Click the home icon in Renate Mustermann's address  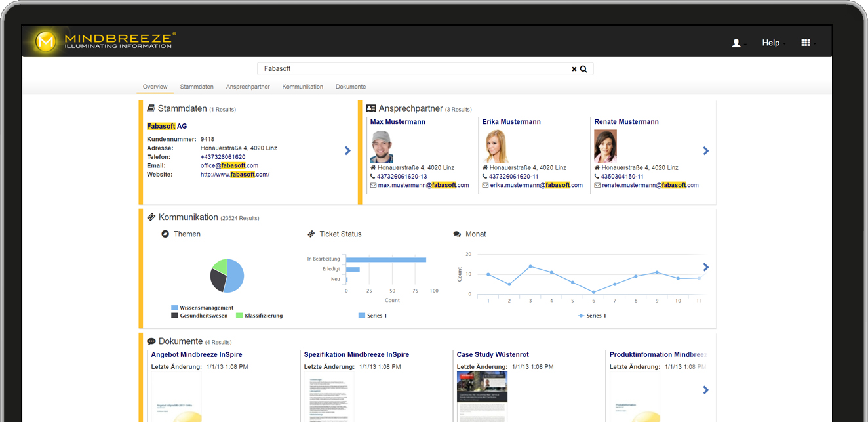point(598,167)
